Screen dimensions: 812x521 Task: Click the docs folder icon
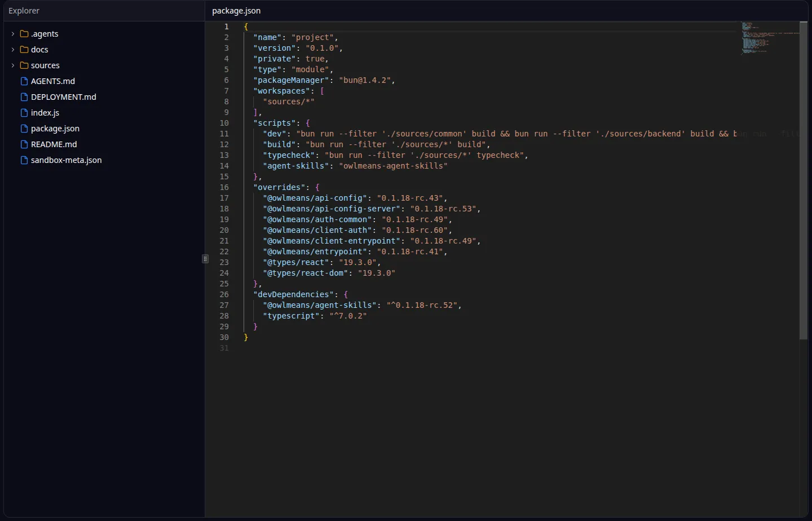coord(24,50)
